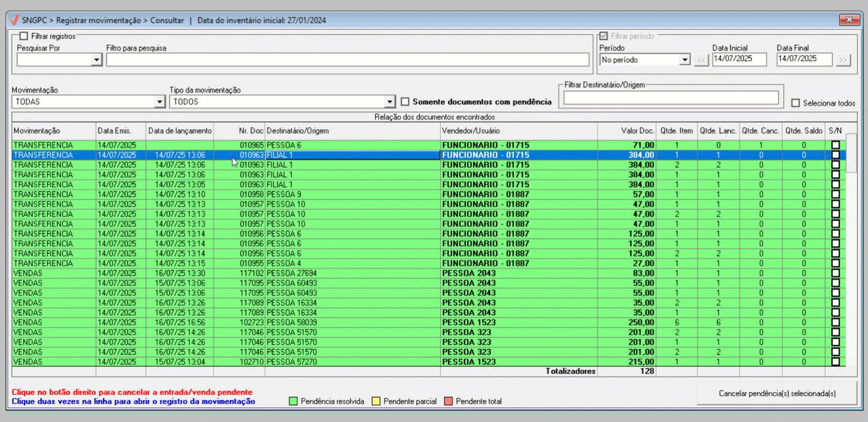Sort by Valor Doc. column header

pos(637,131)
